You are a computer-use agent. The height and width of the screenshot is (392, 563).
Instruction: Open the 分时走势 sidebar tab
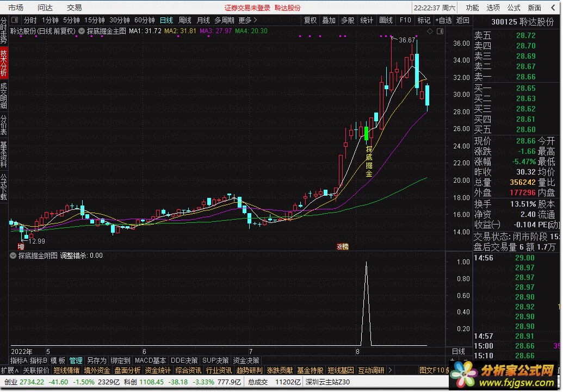(x=4, y=30)
